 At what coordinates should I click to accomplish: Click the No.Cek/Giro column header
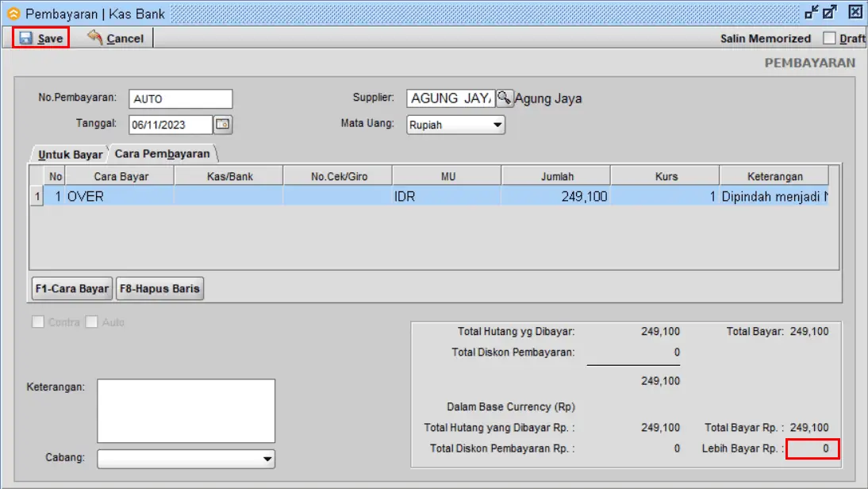(x=338, y=176)
